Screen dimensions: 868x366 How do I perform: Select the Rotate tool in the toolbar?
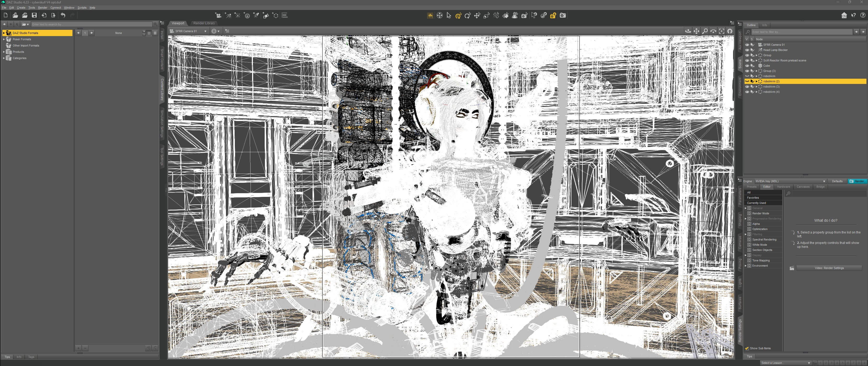pyautogui.click(x=468, y=15)
